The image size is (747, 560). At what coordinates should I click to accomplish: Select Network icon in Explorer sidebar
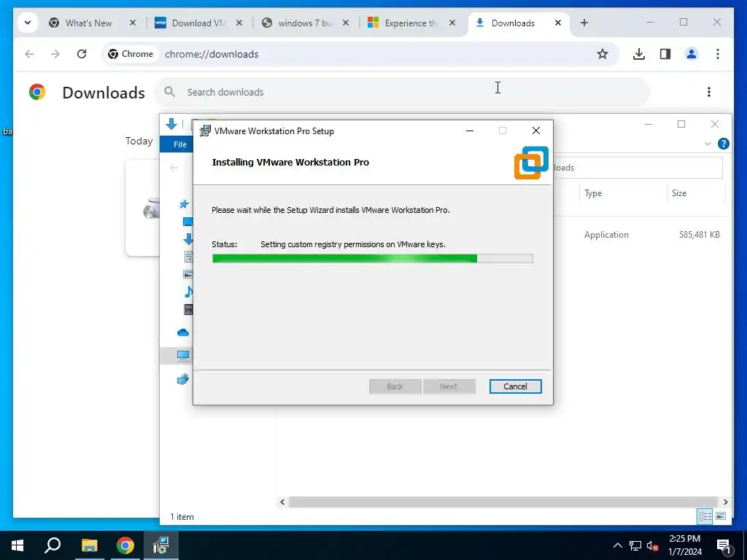point(183,379)
